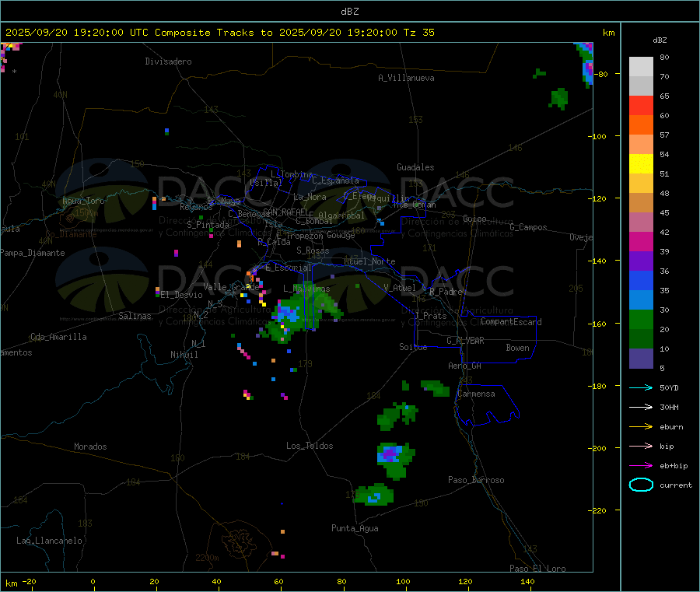
Task: Click the 'Cda_Amarilla' map label
Action: point(58,337)
